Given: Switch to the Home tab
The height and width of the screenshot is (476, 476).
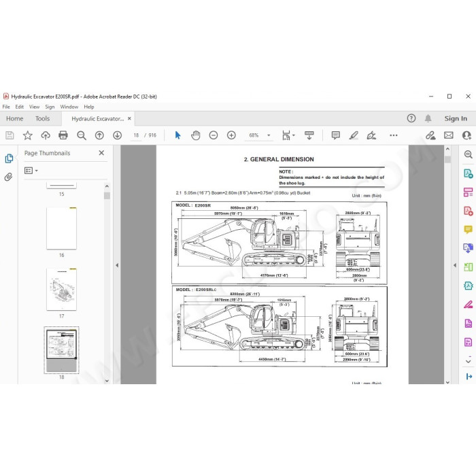Looking at the screenshot, I should point(14,118).
